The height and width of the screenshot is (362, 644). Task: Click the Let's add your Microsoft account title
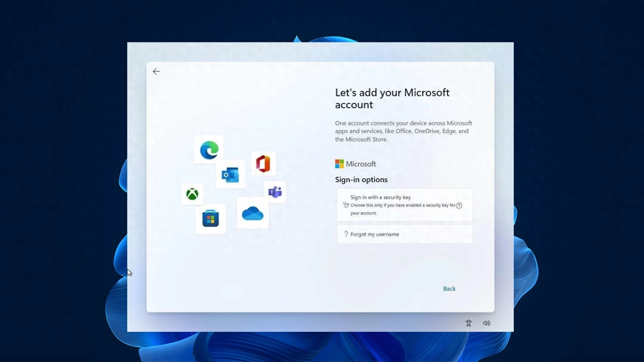point(392,98)
